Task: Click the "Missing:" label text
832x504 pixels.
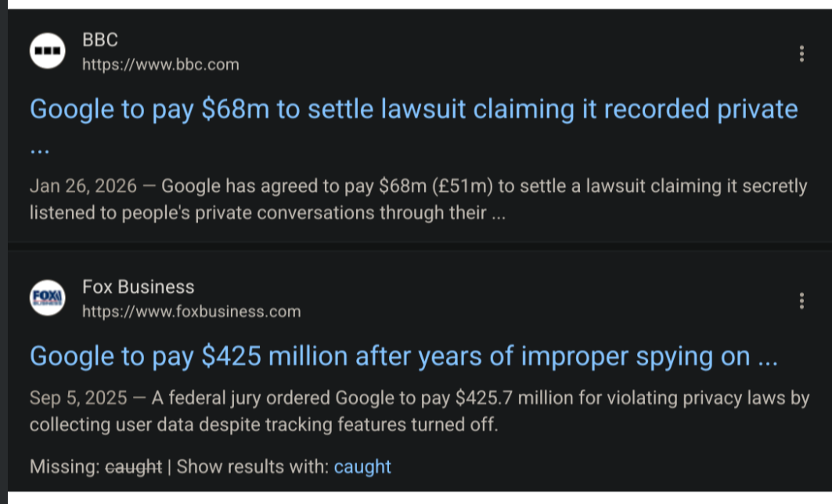Action: pos(64,467)
